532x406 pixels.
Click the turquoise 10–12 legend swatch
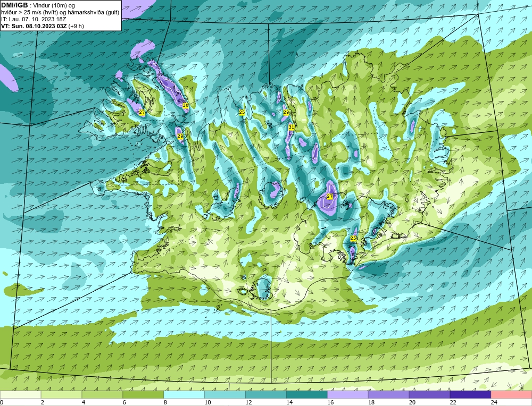tap(225, 395)
